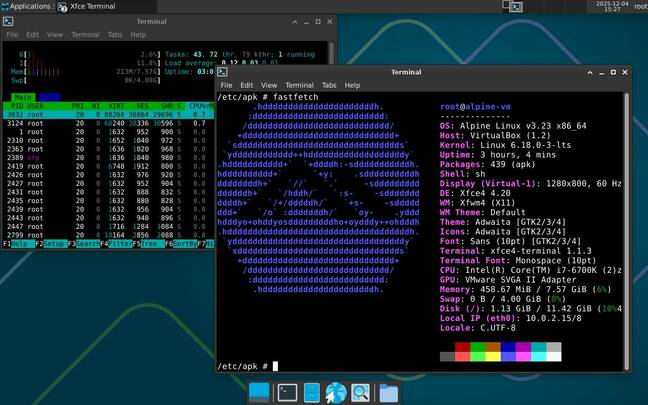Click the Show Desktop dock icon
Screen dimensions: 648x405
coord(259,393)
